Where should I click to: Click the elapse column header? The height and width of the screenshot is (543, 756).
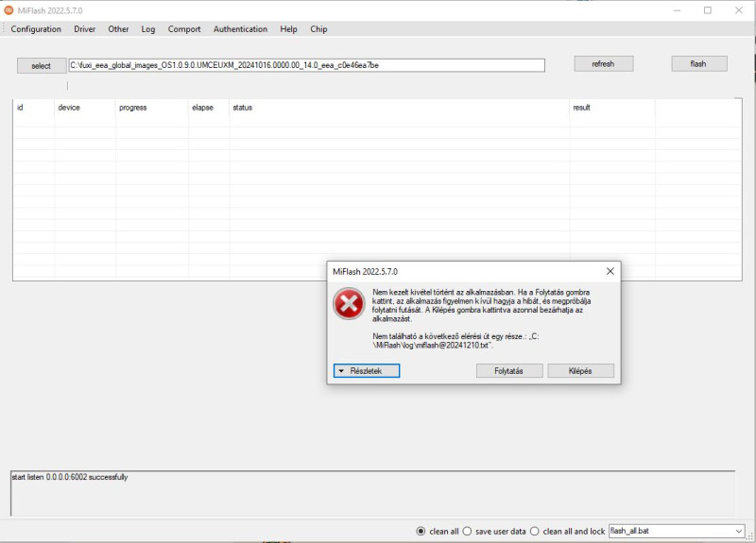(x=209, y=108)
